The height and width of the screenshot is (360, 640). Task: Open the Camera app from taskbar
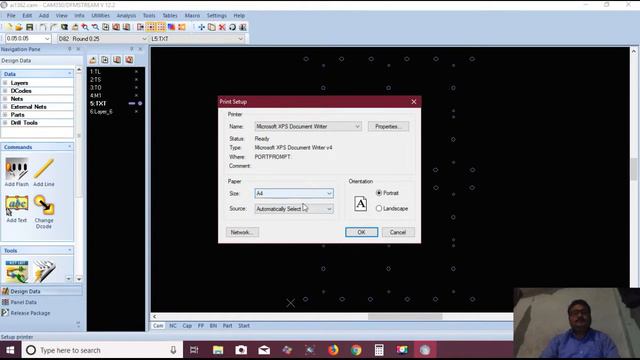coord(241,350)
